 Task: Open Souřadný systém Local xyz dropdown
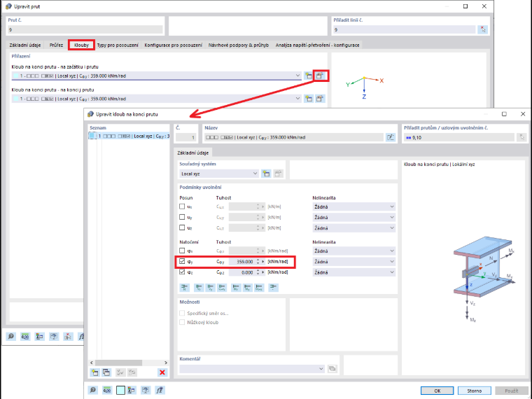click(219, 174)
